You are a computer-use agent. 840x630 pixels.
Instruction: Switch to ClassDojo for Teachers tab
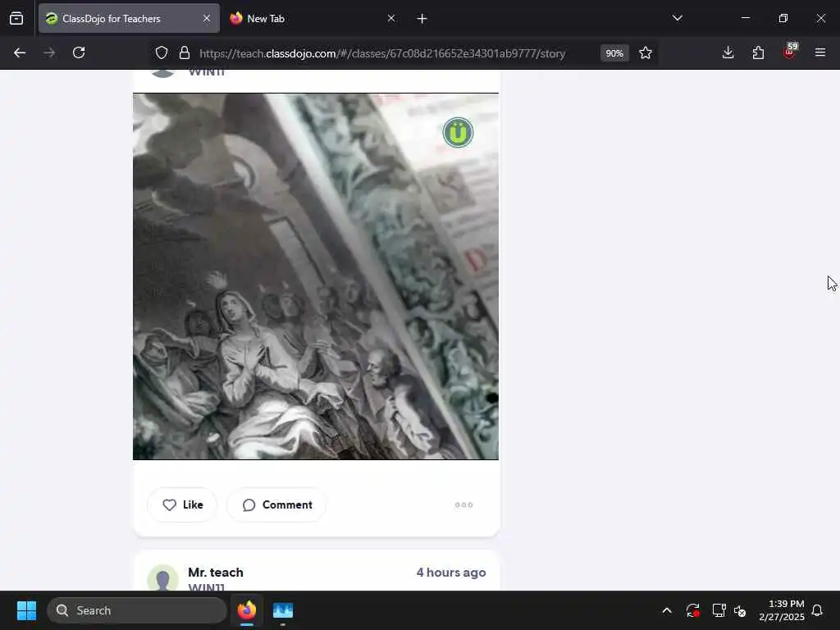[129, 18]
